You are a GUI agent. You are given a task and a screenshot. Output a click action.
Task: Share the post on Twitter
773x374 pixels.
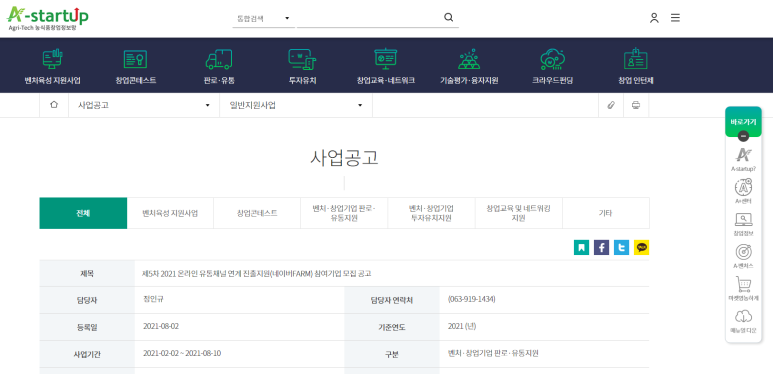621,247
